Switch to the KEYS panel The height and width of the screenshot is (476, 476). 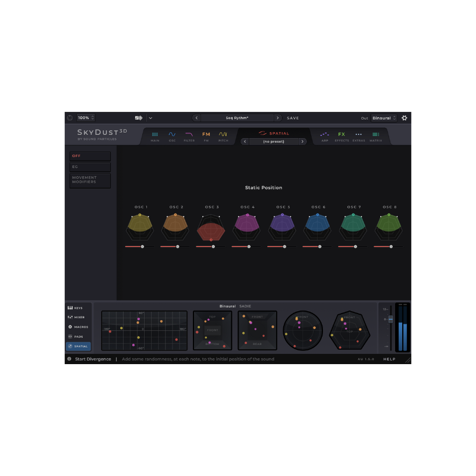(78, 308)
